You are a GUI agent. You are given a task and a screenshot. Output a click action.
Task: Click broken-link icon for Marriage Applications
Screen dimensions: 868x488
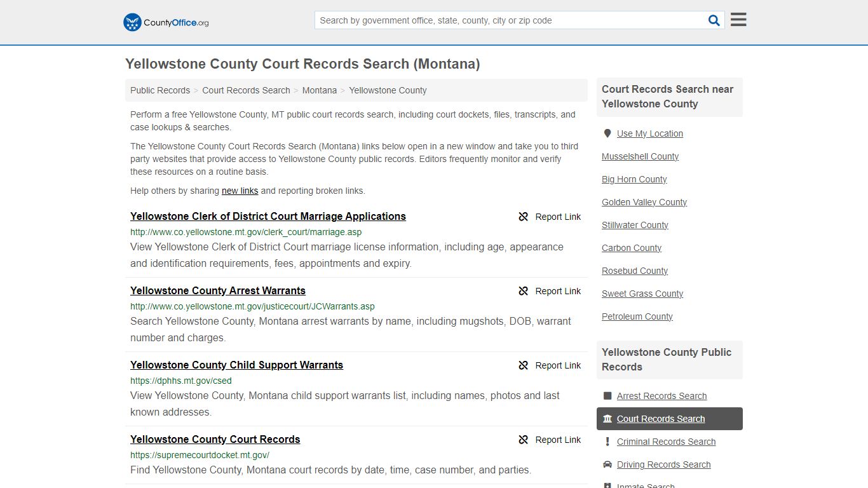[524, 217]
